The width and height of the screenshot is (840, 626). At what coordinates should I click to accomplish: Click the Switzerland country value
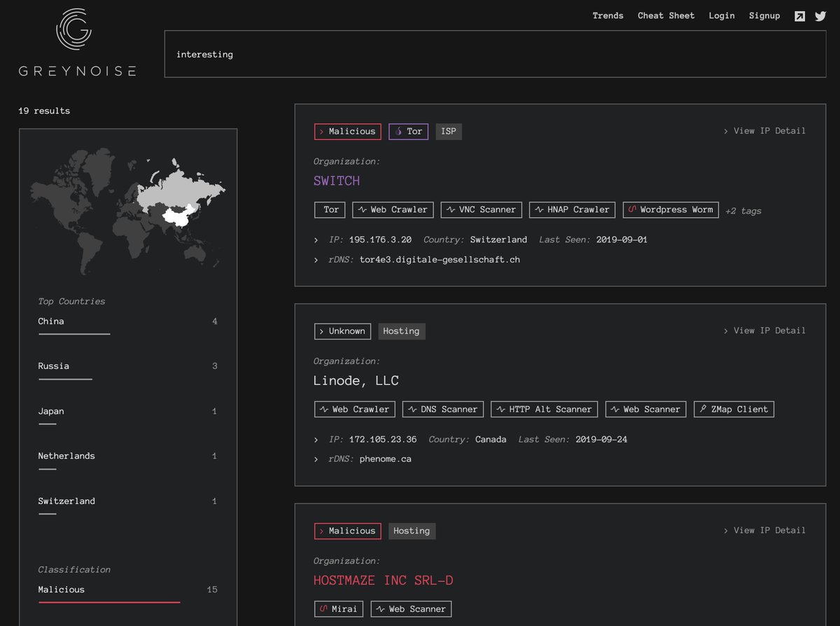498,239
